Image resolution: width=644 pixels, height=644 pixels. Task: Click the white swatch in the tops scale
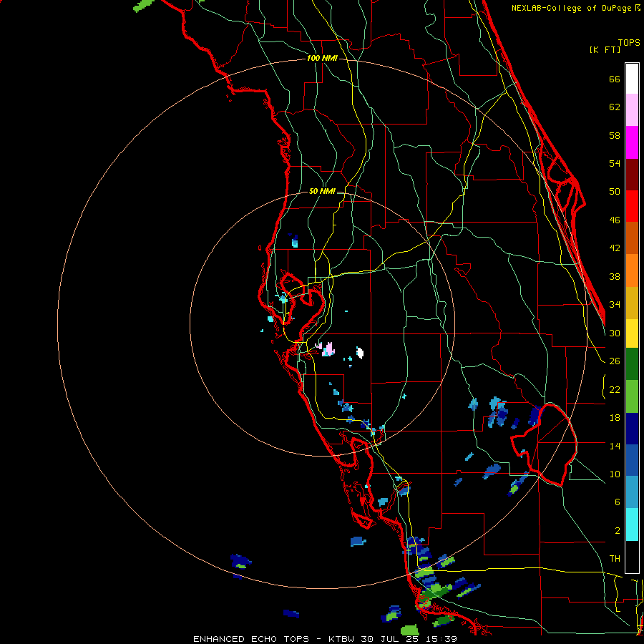tap(632, 79)
